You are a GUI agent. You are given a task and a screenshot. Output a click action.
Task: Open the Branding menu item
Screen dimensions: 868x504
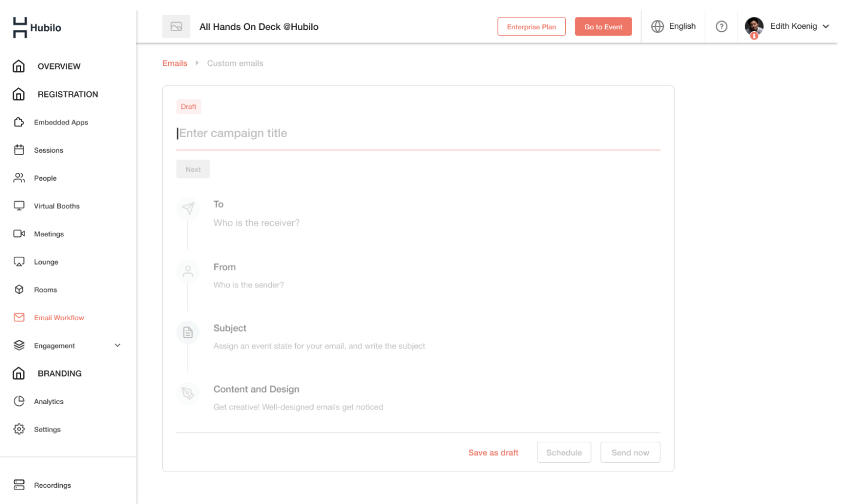(60, 374)
